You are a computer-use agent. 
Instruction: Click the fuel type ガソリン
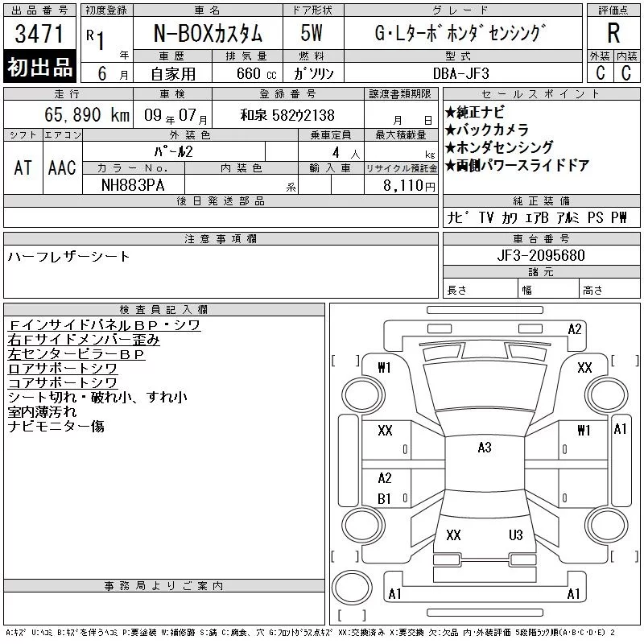314,73
